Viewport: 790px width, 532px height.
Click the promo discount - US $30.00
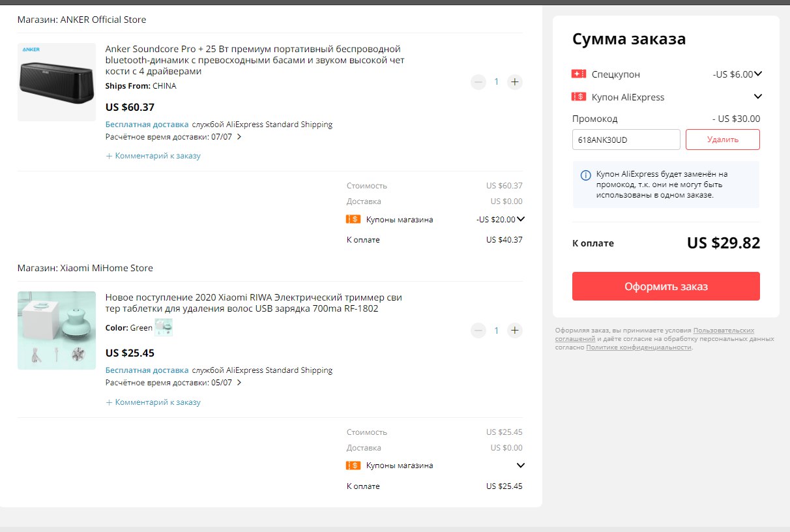coord(736,119)
